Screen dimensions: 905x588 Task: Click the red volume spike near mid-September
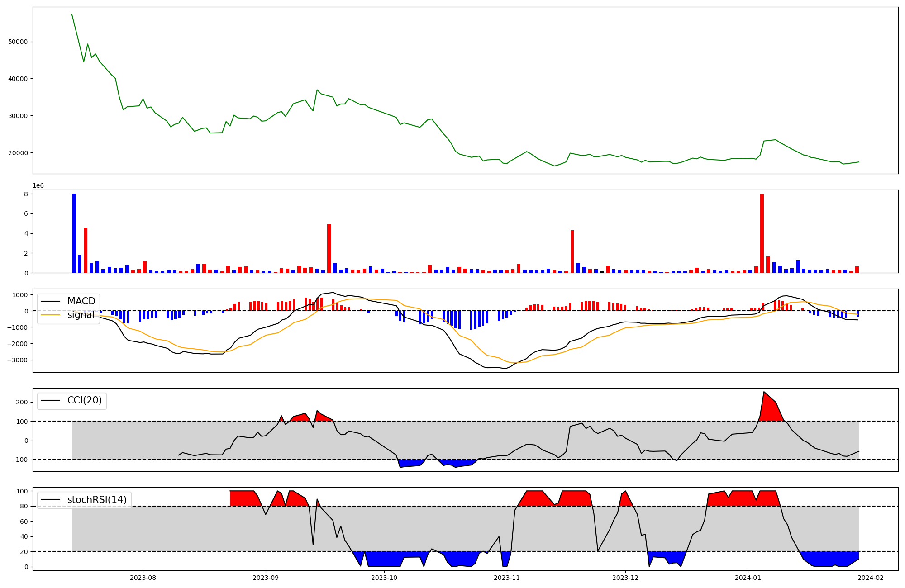click(329, 248)
